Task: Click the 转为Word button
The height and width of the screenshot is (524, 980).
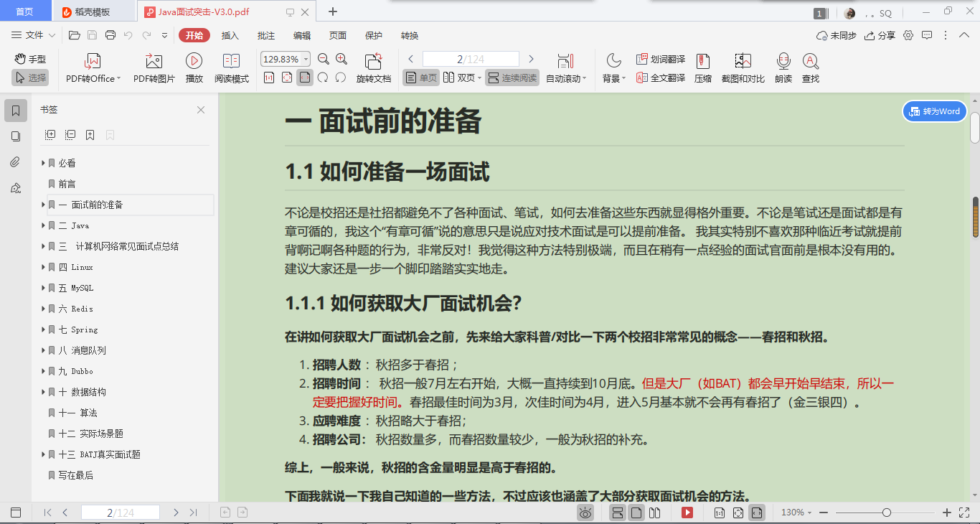Action: [x=934, y=111]
